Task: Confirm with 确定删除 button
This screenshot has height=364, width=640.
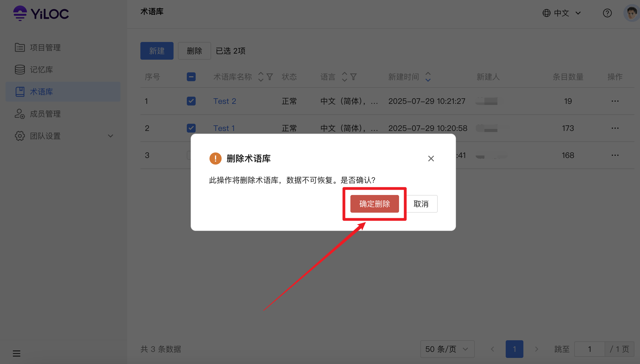Action: click(x=375, y=204)
